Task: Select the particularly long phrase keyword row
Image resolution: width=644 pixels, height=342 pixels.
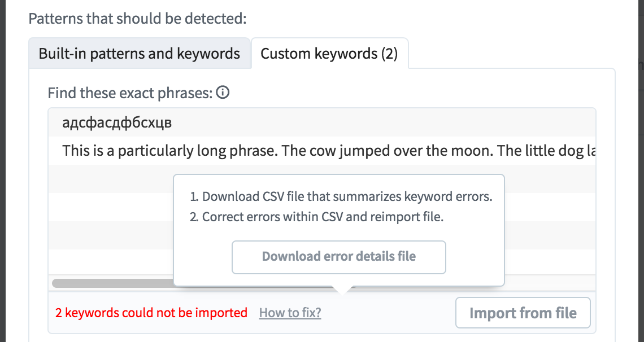Action: pyautogui.click(x=322, y=151)
